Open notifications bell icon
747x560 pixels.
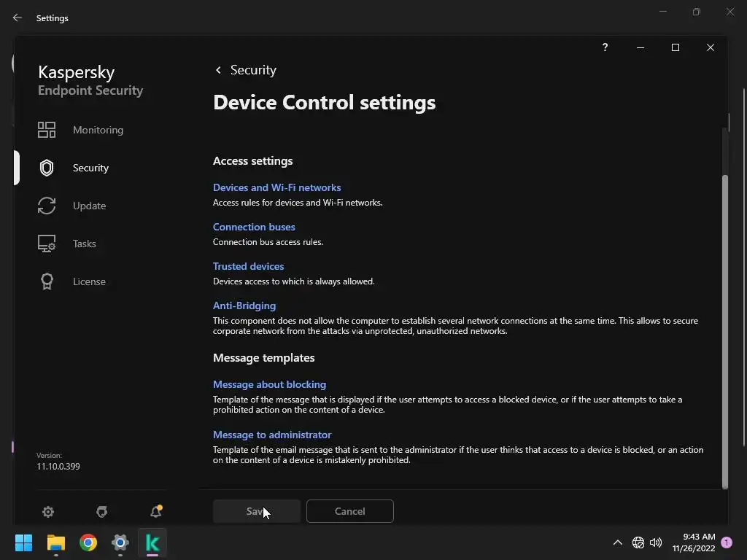pos(156,511)
